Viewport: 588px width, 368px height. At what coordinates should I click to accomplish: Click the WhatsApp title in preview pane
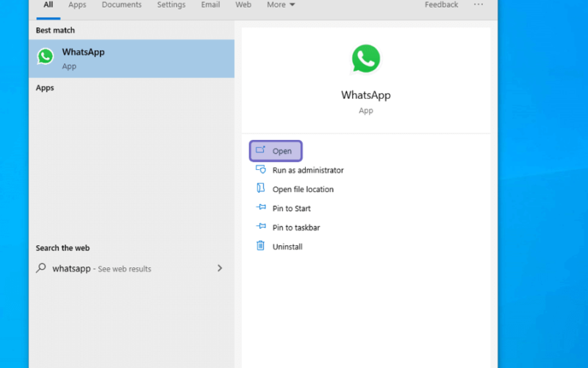(x=365, y=95)
